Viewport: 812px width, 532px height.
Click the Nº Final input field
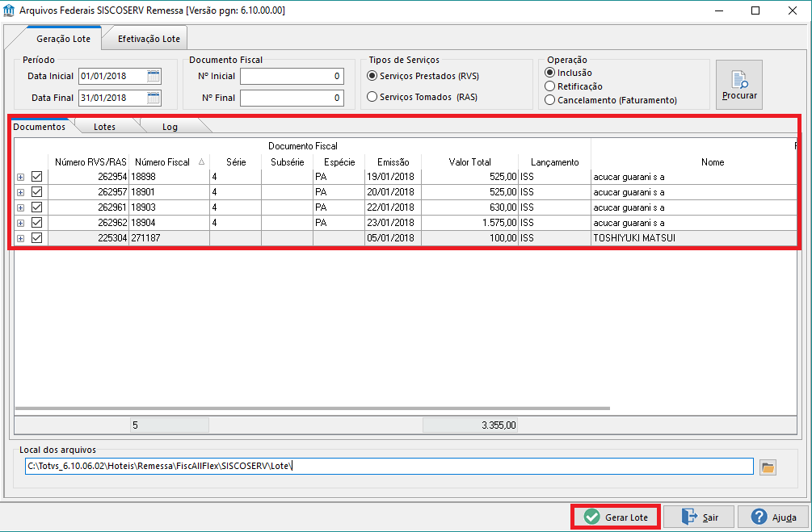[x=292, y=98]
